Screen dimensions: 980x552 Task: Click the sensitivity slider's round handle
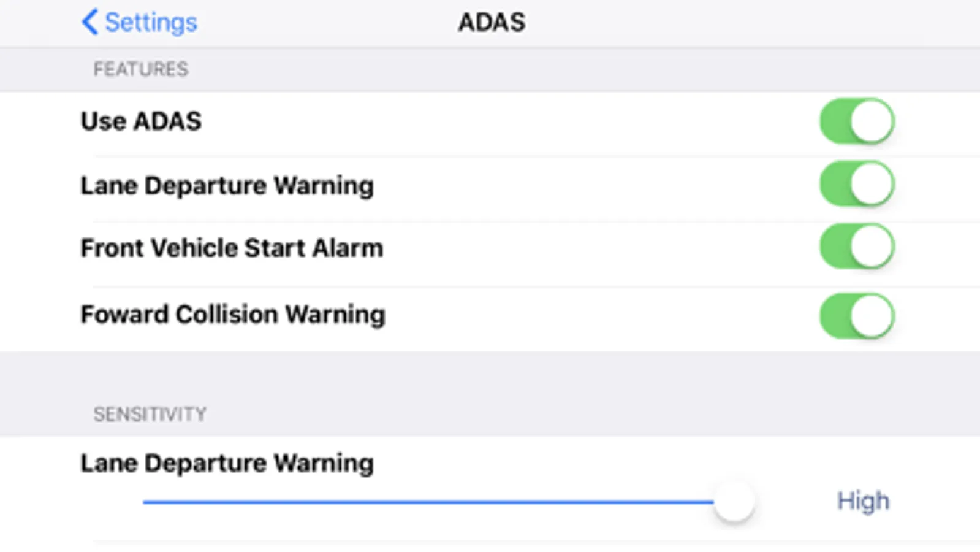point(734,502)
